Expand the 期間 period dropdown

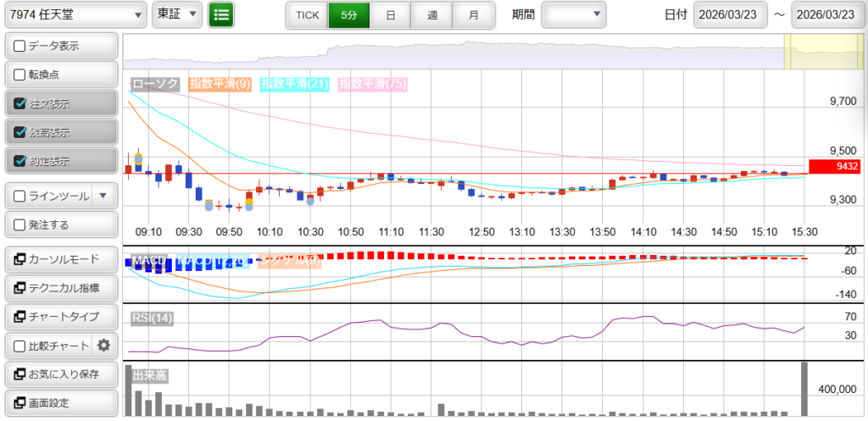point(574,14)
